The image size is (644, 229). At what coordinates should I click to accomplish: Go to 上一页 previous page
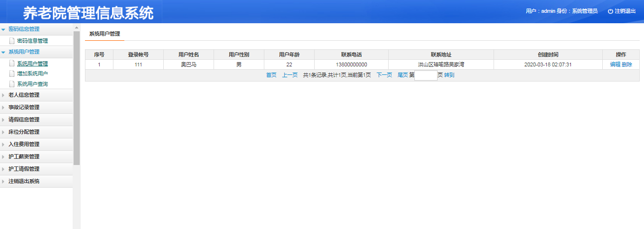pos(290,75)
